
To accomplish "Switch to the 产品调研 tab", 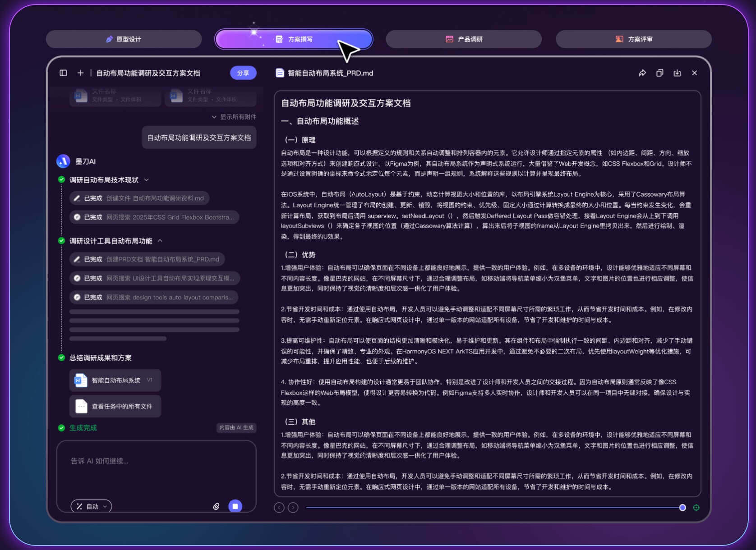I will point(464,39).
